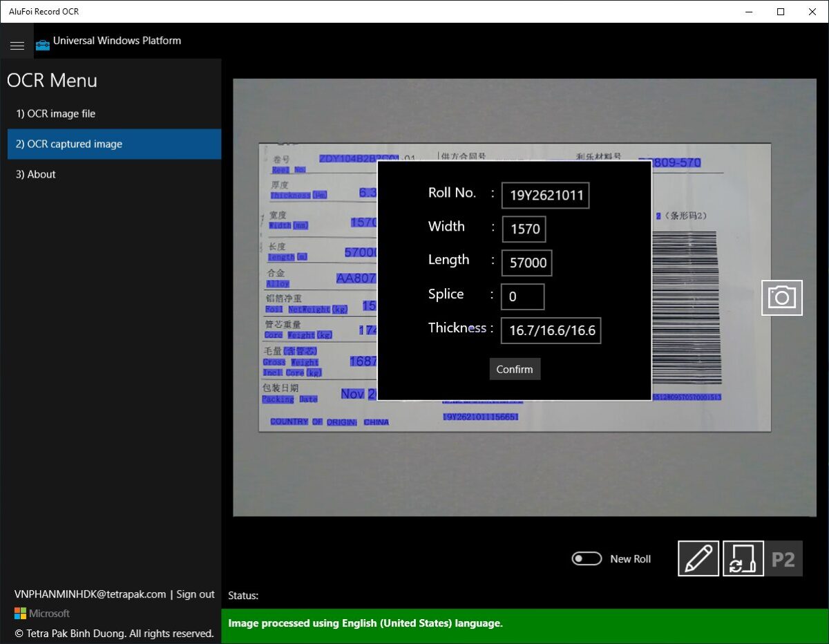Toggle the New Roll switch
829x644 pixels.
(587, 558)
